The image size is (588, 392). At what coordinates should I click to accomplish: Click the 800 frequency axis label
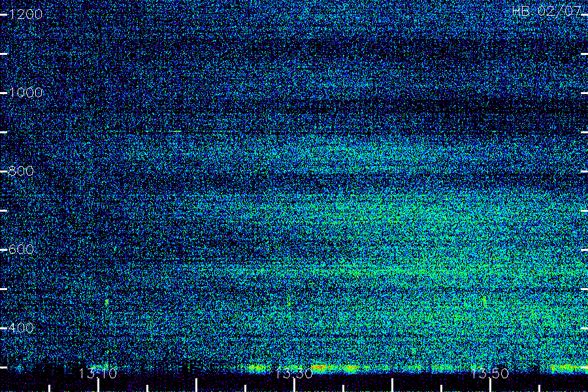click(x=21, y=171)
